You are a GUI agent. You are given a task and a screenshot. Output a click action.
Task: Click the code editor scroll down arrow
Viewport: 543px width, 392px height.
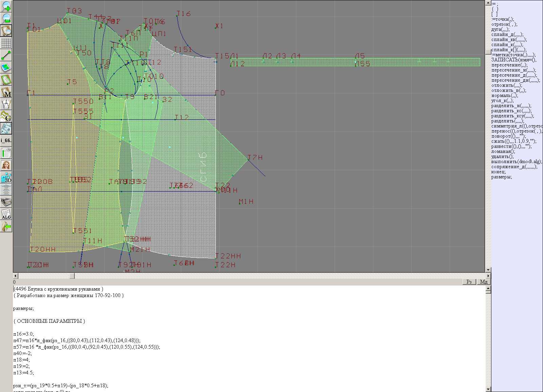point(488,389)
